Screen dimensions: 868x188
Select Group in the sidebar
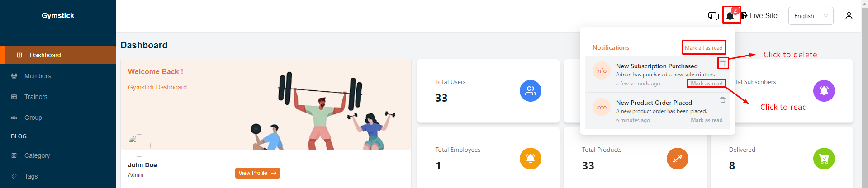tap(33, 117)
